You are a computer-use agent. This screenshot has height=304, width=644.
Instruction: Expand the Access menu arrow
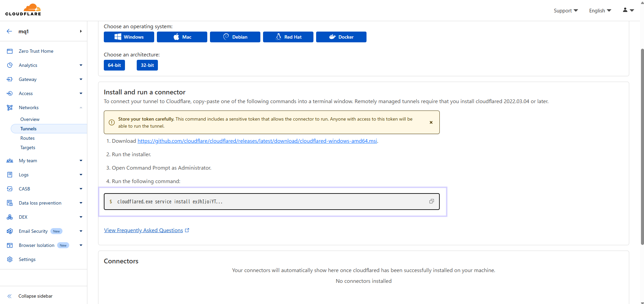(x=81, y=93)
